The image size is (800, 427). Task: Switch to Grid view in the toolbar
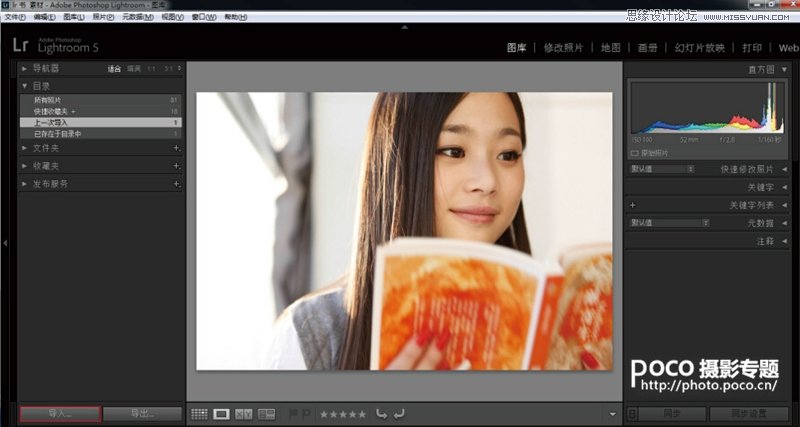click(199, 414)
